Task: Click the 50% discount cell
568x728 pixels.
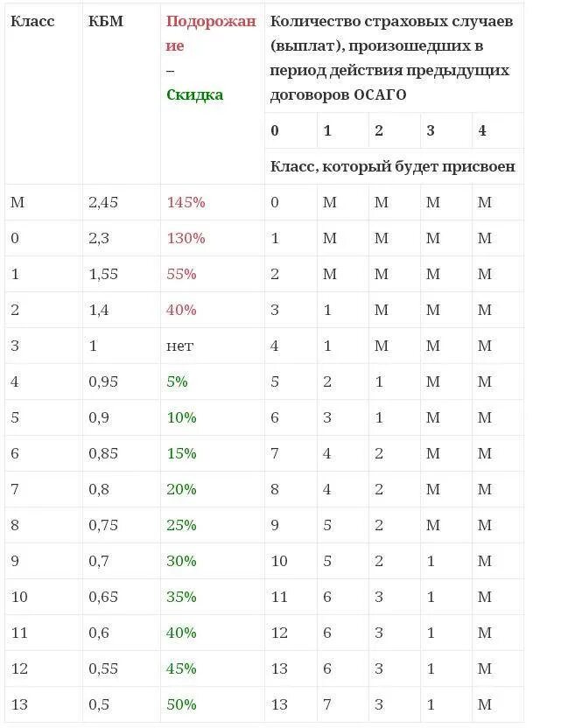Action: [x=181, y=704]
